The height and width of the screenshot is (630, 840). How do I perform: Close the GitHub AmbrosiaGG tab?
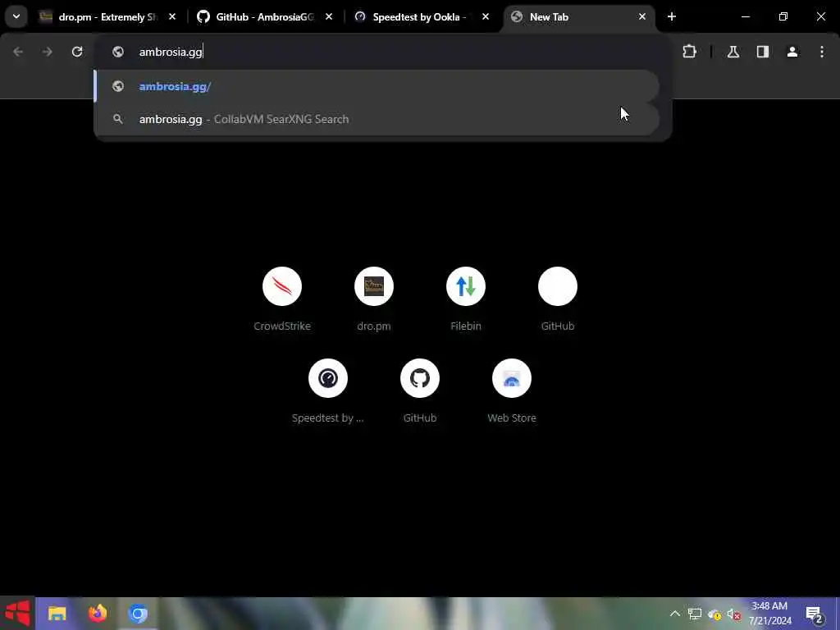click(329, 16)
